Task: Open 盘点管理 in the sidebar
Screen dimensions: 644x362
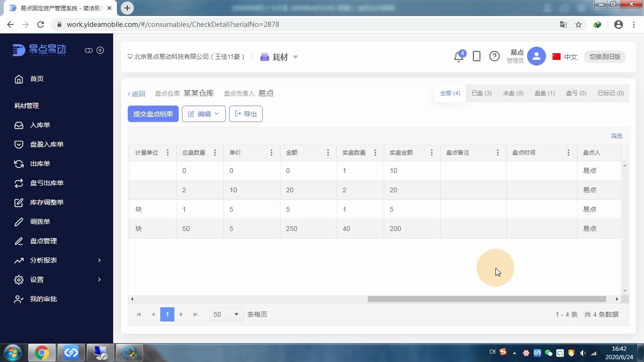Action: (x=43, y=241)
